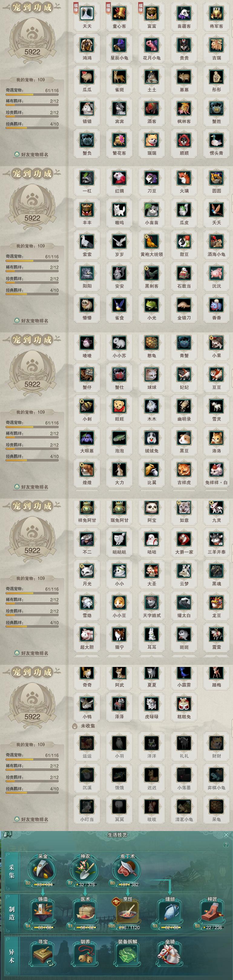Select the 铸造 forging craft icon
Screen dimensions: 233x980
43,914
